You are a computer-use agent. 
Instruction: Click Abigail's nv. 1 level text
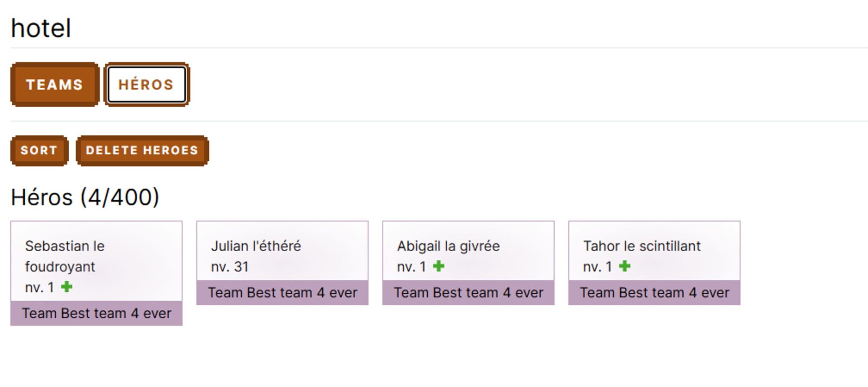(411, 267)
